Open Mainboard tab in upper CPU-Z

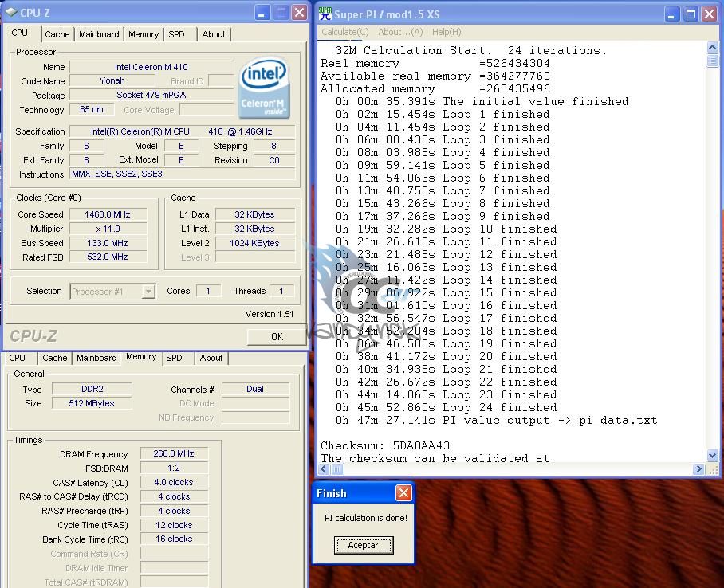click(x=99, y=34)
